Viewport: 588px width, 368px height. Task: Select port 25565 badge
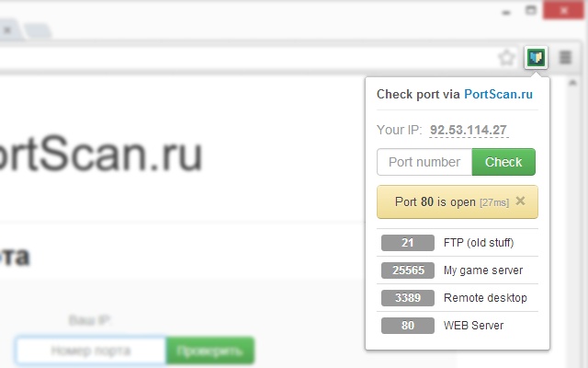click(408, 270)
